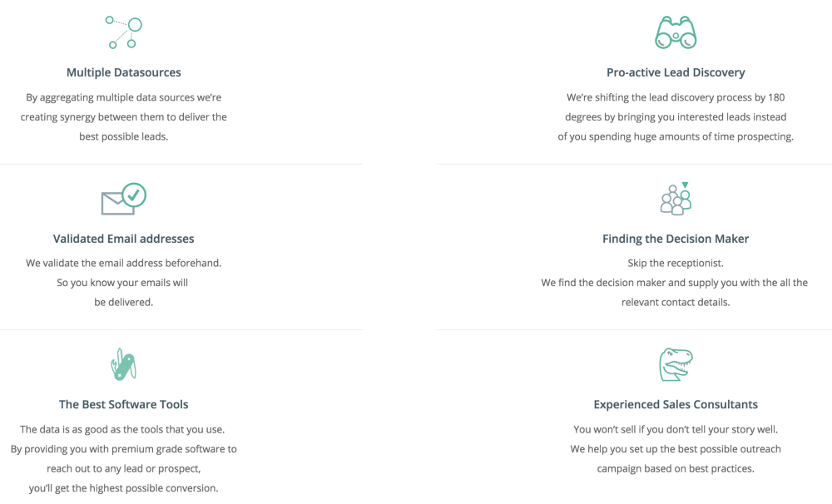Click the group of people icon
Viewport: 832px width, 504px height.
[x=676, y=199]
